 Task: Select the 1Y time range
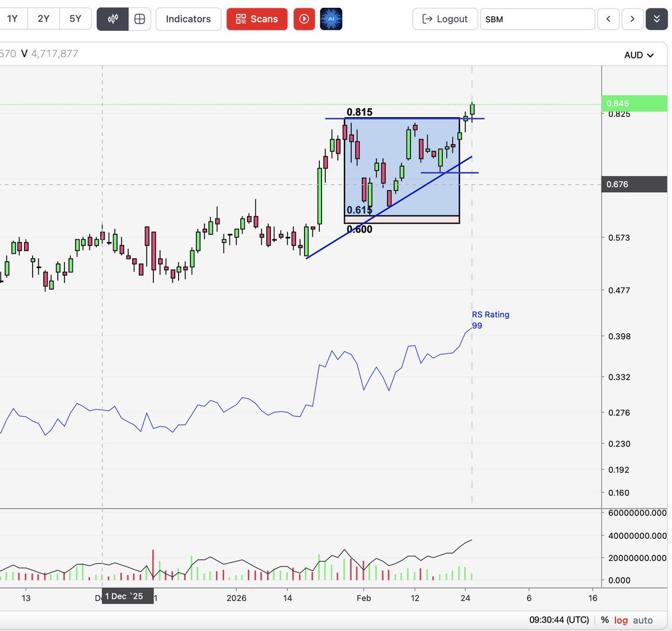12,19
